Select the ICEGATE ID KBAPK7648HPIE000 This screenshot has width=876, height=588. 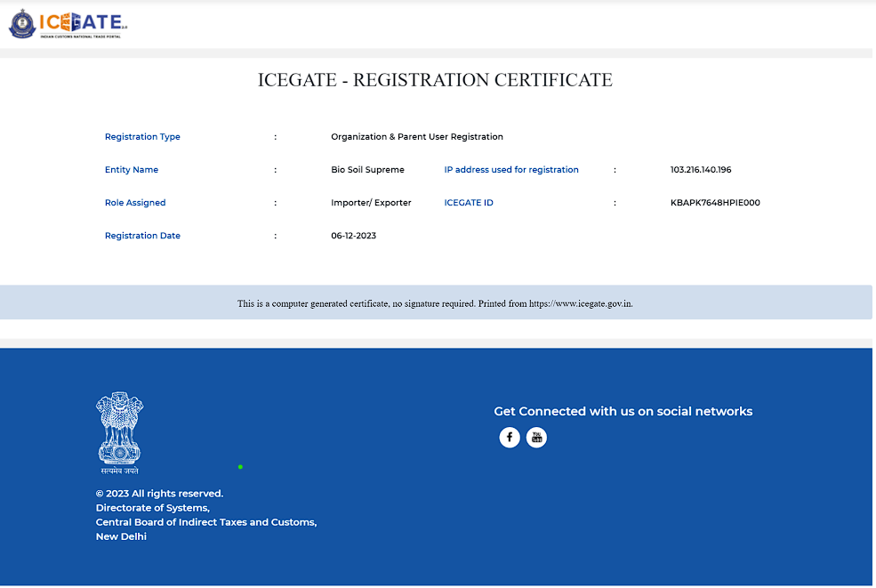click(715, 202)
